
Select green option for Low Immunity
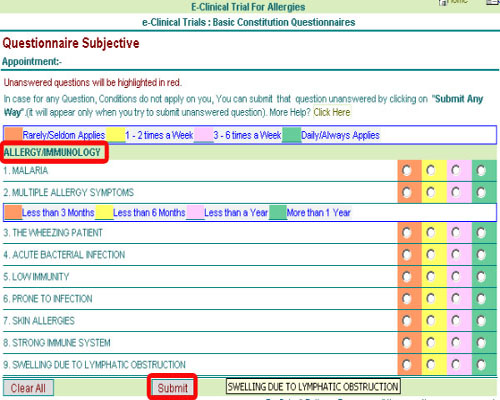pos(481,277)
